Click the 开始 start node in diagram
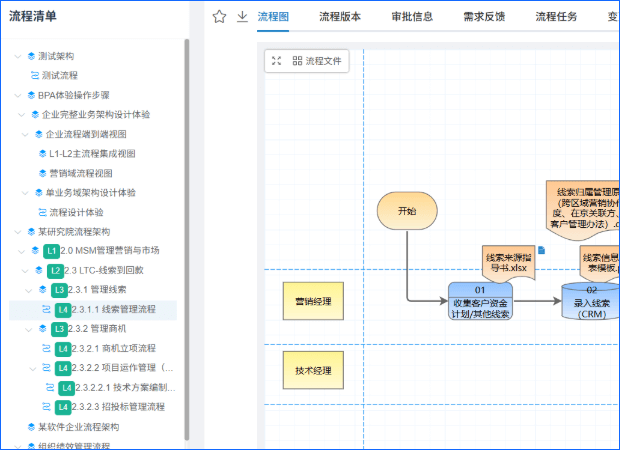Image resolution: width=620 pixels, height=450 pixels. click(x=406, y=211)
